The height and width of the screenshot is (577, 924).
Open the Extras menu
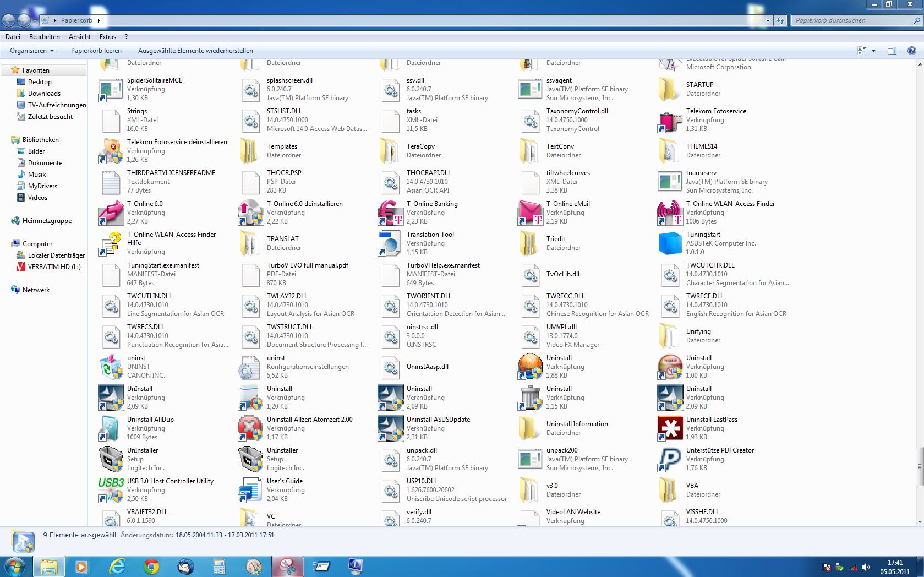108,37
